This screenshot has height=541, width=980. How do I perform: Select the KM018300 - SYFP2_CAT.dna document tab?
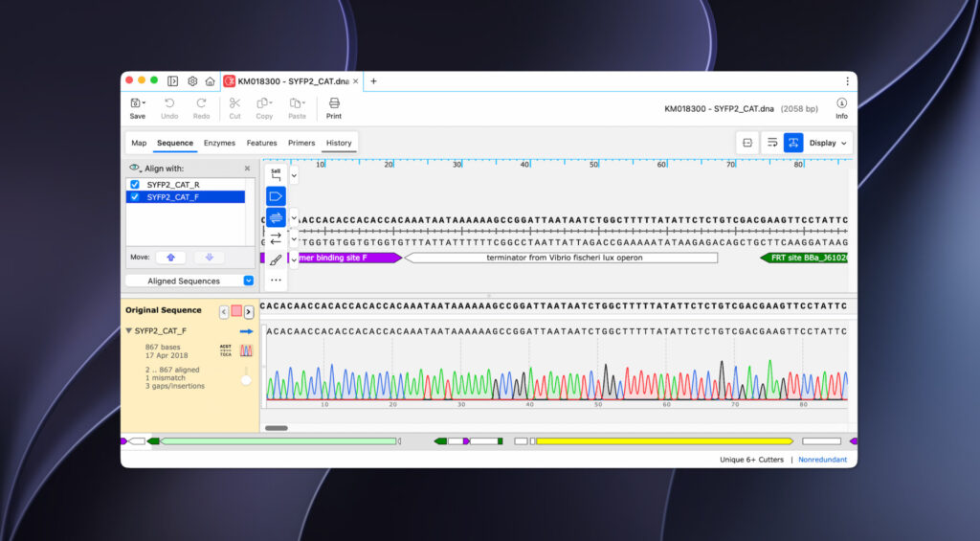pyautogui.click(x=291, y=81)
